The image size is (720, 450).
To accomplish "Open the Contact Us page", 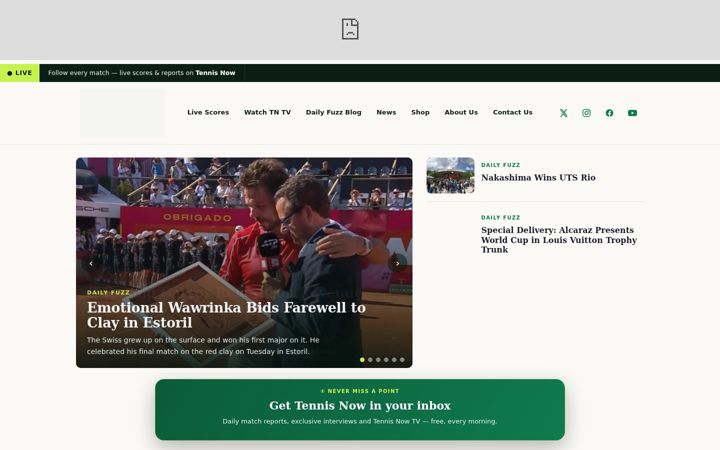I will 512,112.
